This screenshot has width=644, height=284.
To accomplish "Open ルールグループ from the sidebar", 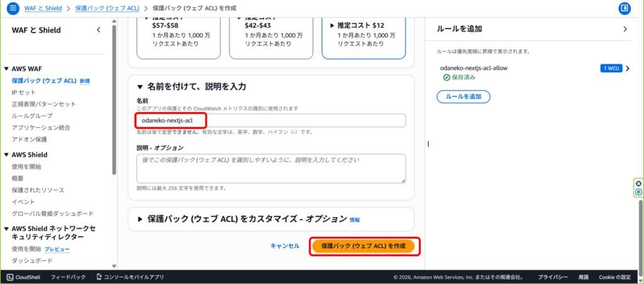I will 32,116.
